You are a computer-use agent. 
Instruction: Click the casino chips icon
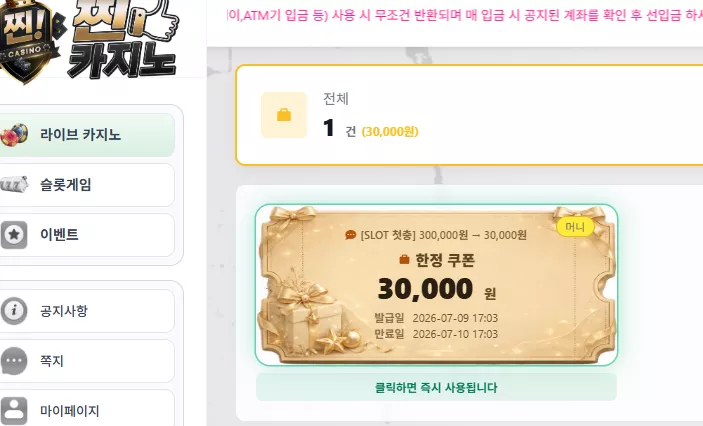tap(13, 135)
